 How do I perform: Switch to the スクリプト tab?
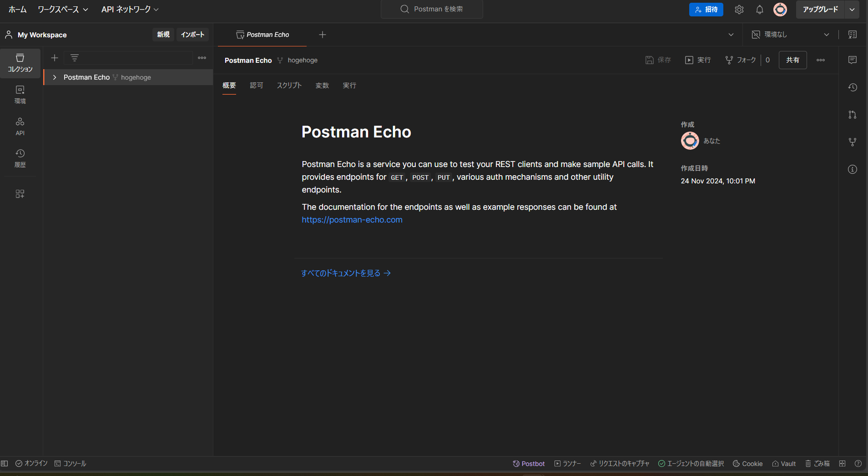tap(289, 86)
